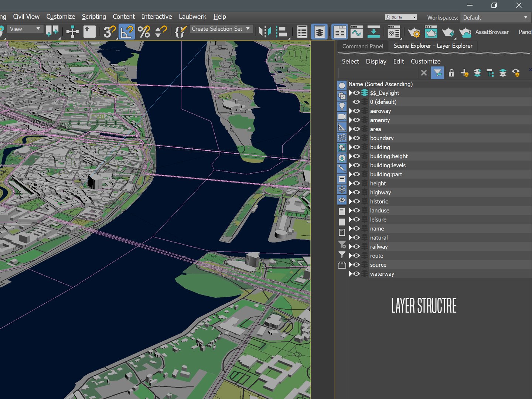Sort by the Name column header
Viewport: 532px width, 399px height.
[381, 84]
